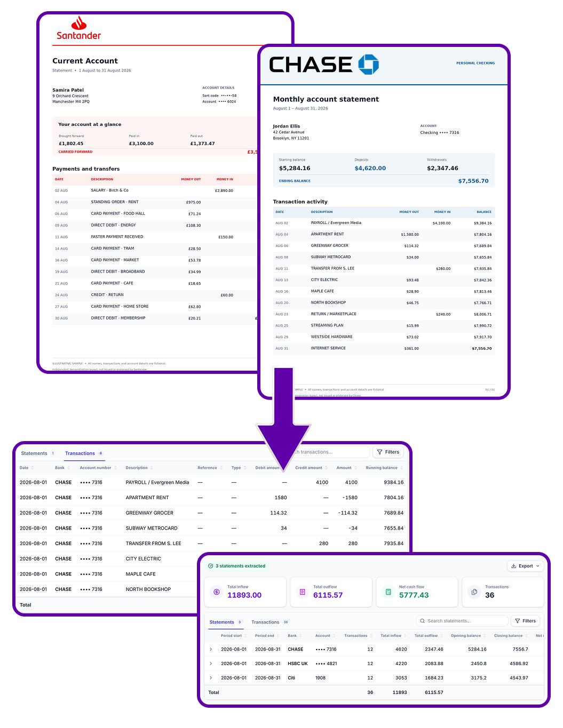Click the green check icon beside '3 statements extracted'
This screenshot has height=728, width=563.
pos(211,566)
